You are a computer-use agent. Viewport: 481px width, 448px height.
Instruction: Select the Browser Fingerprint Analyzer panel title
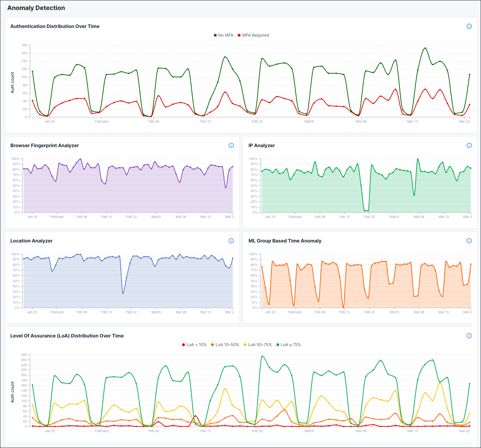tap(44, 145)
